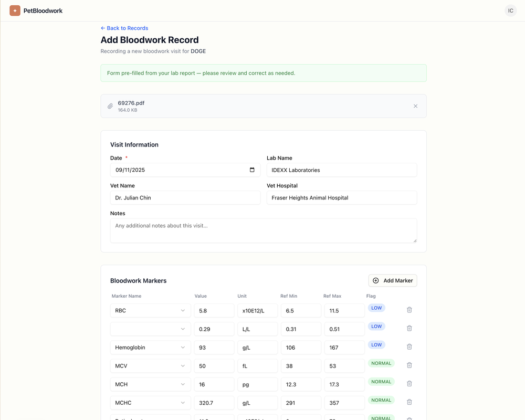Expand the RBC marker name dropdown
525x420 pixels.
[x=150, y=310]
